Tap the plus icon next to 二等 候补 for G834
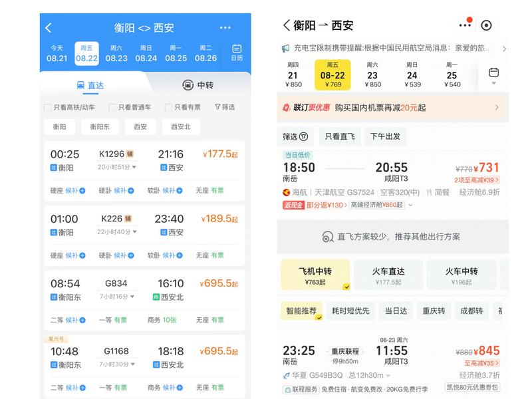 [82, 320]
